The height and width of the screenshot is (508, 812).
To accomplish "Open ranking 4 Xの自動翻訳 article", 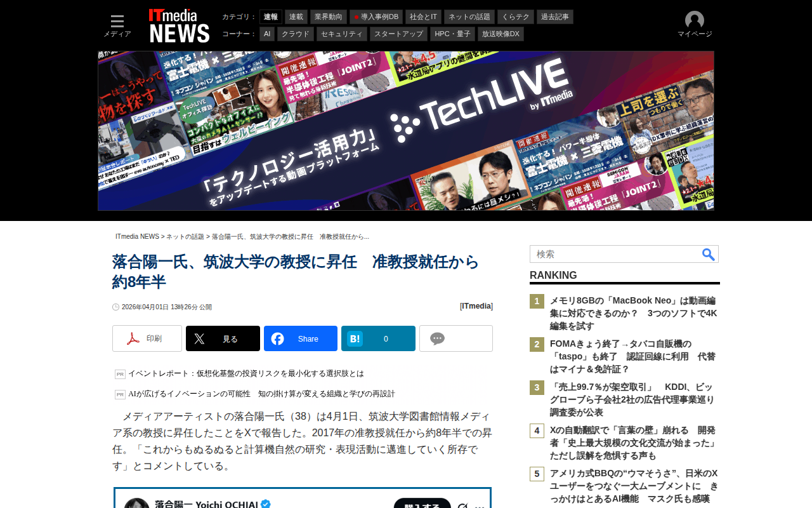I will coord(634,443).
